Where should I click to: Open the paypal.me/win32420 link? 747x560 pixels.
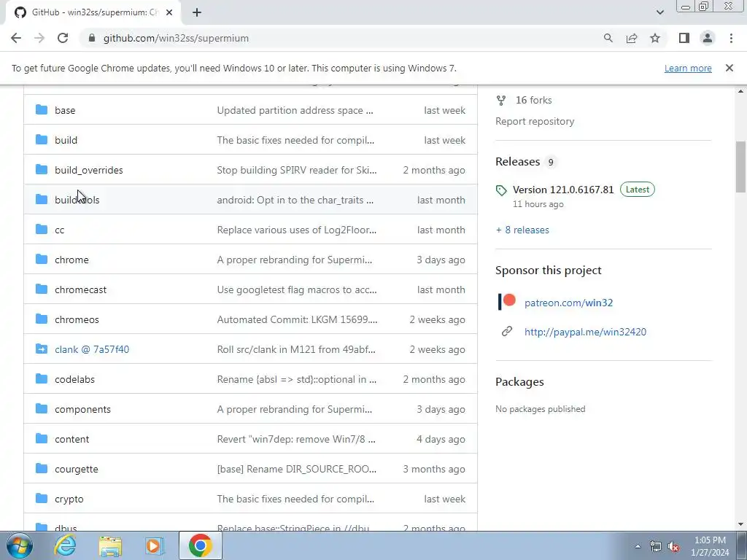point(585,332)
